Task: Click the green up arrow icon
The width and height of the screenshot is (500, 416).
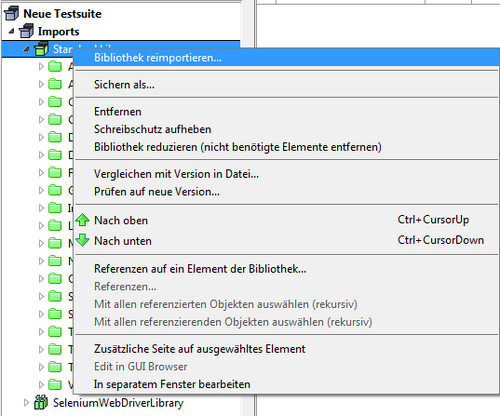Action: (x=82, y=220)
